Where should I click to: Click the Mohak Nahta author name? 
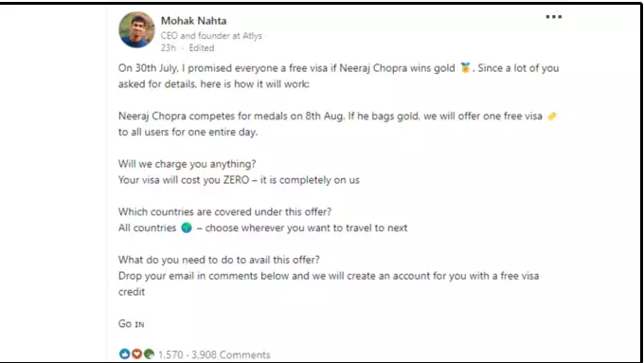193,21
